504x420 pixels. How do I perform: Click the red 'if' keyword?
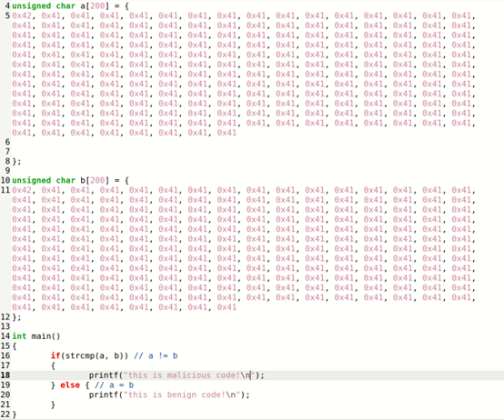coord(55,355)
